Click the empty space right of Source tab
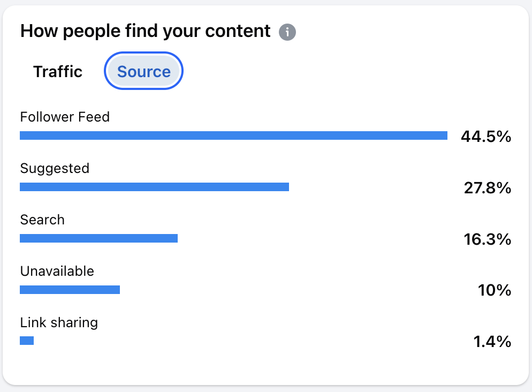Screen dimensions: 532x392 pyautogui.click(x=348, y=72)
